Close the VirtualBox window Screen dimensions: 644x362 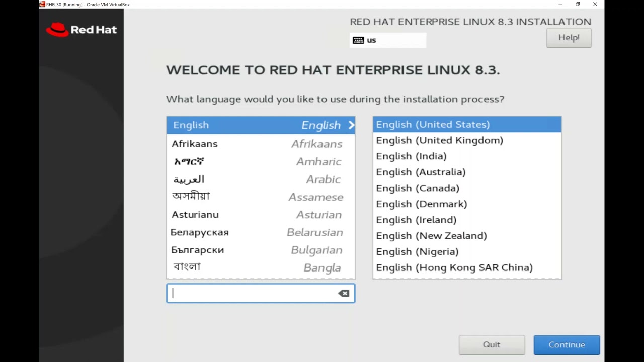(x=595, y=5)
